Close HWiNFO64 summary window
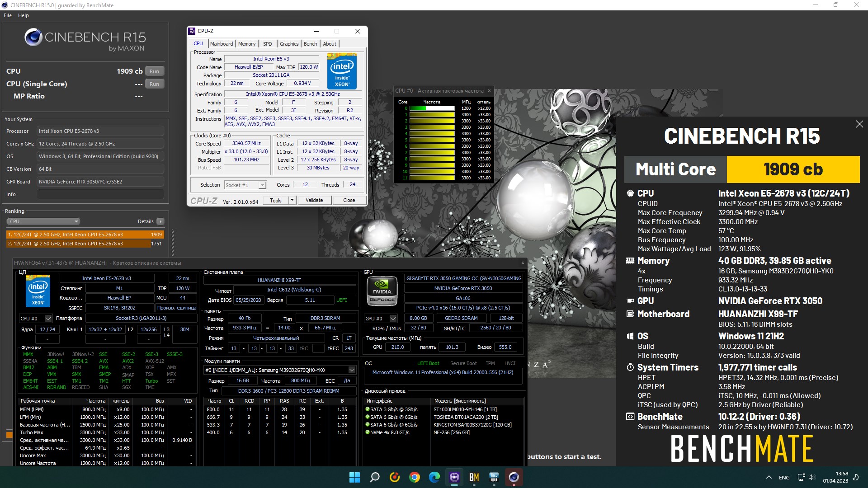Viewport: 868px width, 488px height. point(523,263)
